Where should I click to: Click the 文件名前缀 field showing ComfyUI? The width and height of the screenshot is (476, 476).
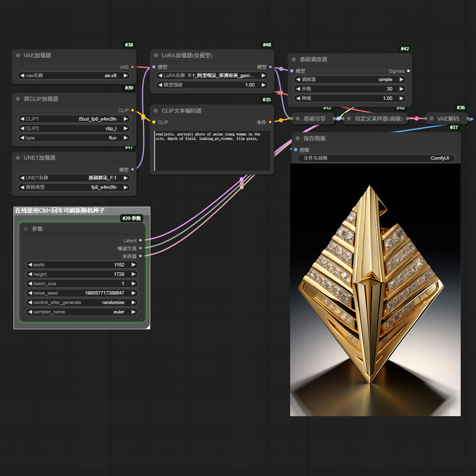point(376,158)
